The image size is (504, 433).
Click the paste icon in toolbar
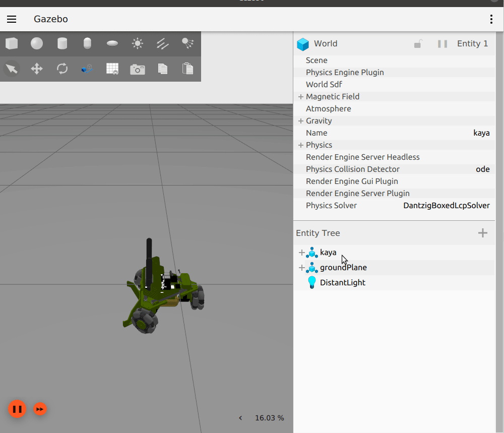pyautogui.click(x=187, y=69)
